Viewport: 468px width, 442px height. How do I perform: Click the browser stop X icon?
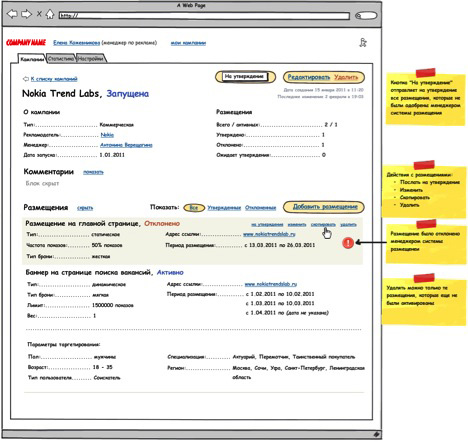[39, 14]
